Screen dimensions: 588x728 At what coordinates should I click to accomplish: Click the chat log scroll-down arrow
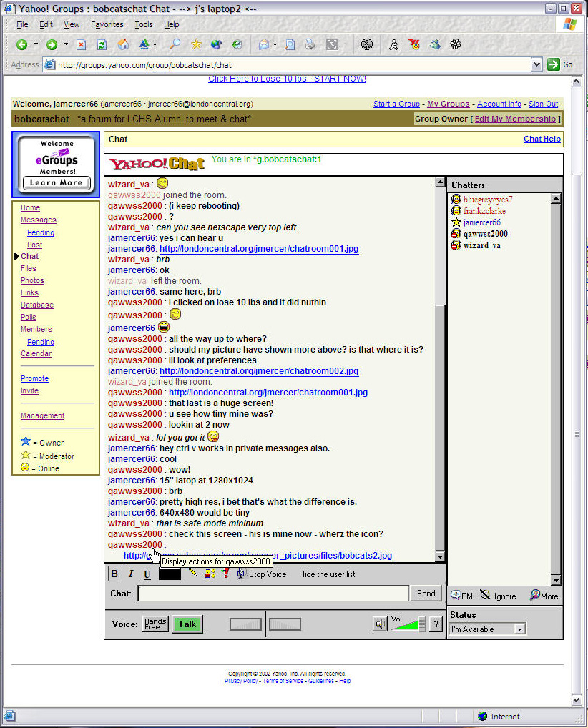[440, 556]
